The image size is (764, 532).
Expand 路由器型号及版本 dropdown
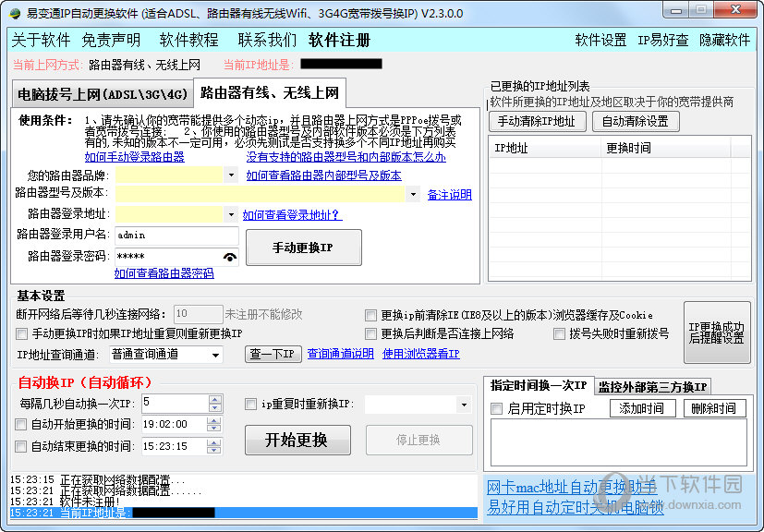point(413,194)
